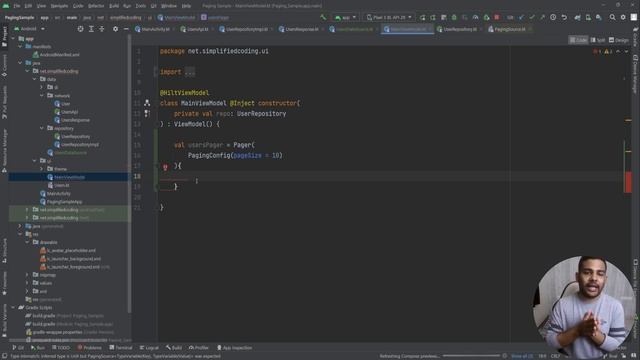This screenshot has height=360, width=640.
Task: Open the Tools menu
Action: pyautogui.click(x=140, y=6)
